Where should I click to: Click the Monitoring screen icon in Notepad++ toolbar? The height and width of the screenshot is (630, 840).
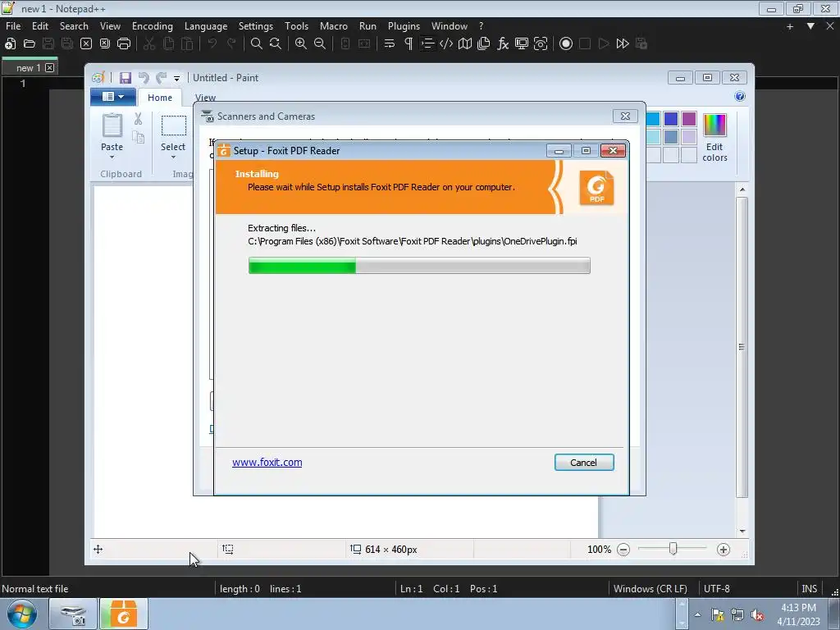[521, 44]
